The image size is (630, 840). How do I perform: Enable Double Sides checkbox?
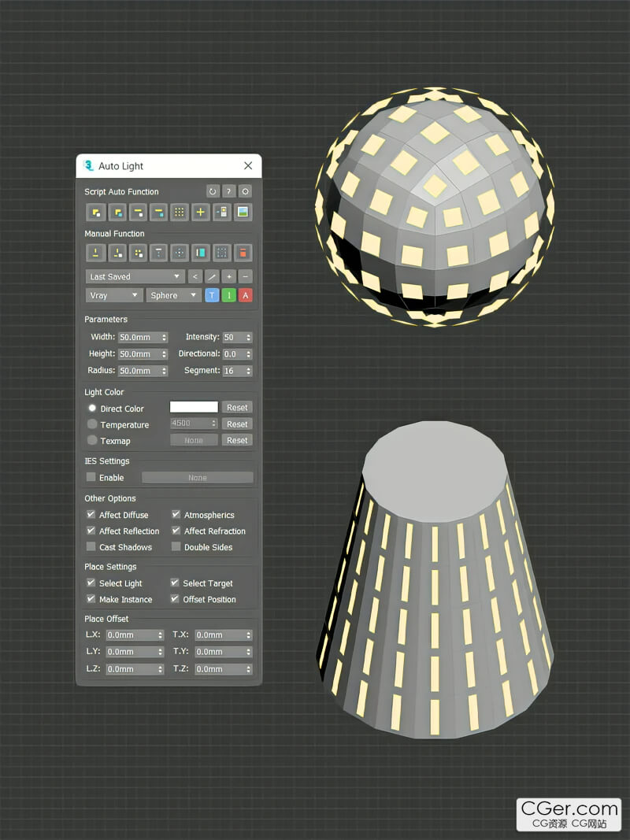click(x=176, y=546)
